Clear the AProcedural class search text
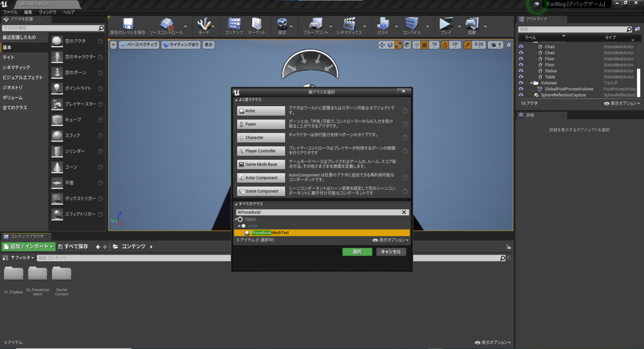The image size is (644, 349). click(404, 212)
